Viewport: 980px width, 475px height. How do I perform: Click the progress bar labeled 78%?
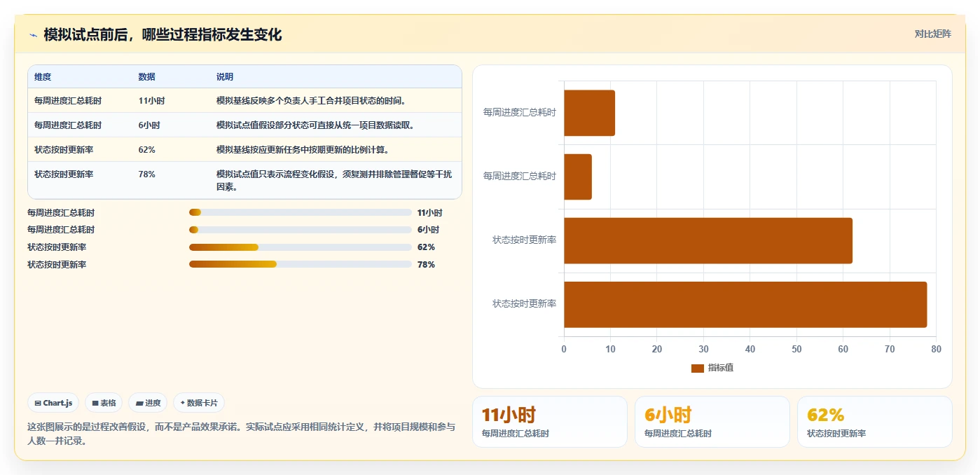point(301,264)
